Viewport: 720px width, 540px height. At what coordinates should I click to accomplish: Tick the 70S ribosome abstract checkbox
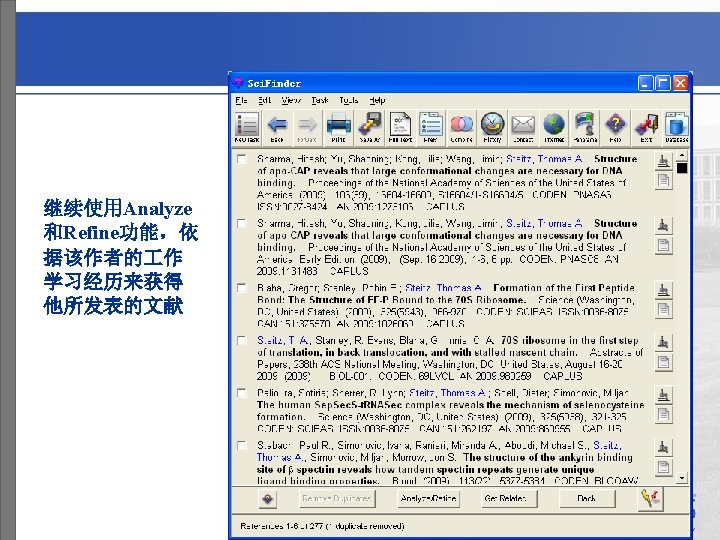(242, 340)
